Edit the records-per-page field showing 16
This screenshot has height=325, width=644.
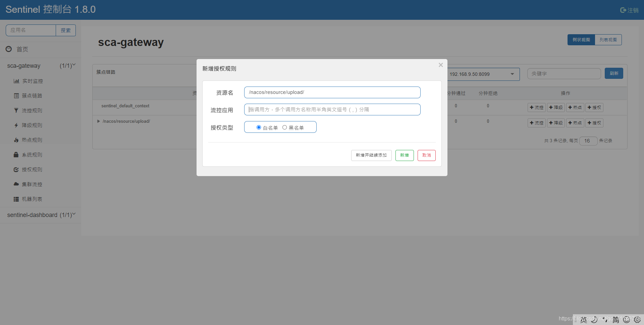click(588, 141)
